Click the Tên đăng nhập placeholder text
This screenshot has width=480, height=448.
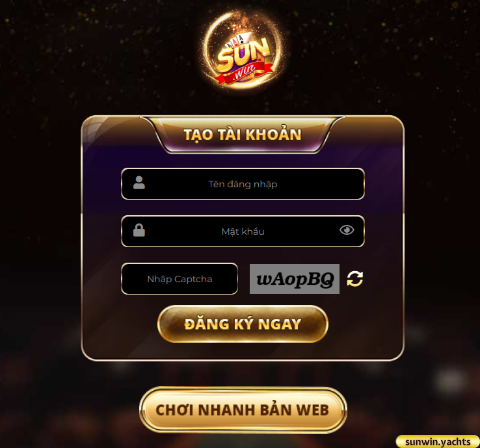tap(243, 184)
